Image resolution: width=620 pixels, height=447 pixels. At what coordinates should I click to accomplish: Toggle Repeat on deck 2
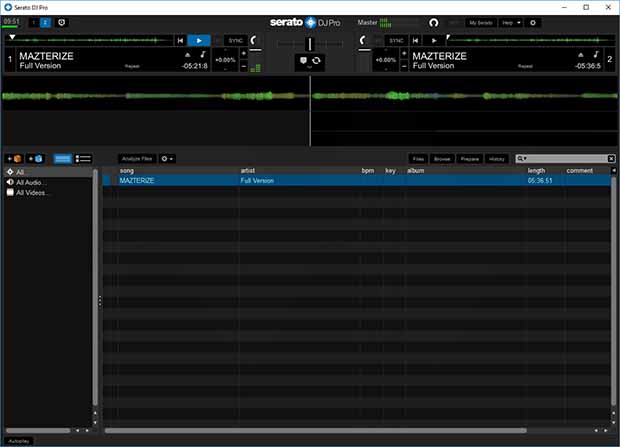click(525, 66)
